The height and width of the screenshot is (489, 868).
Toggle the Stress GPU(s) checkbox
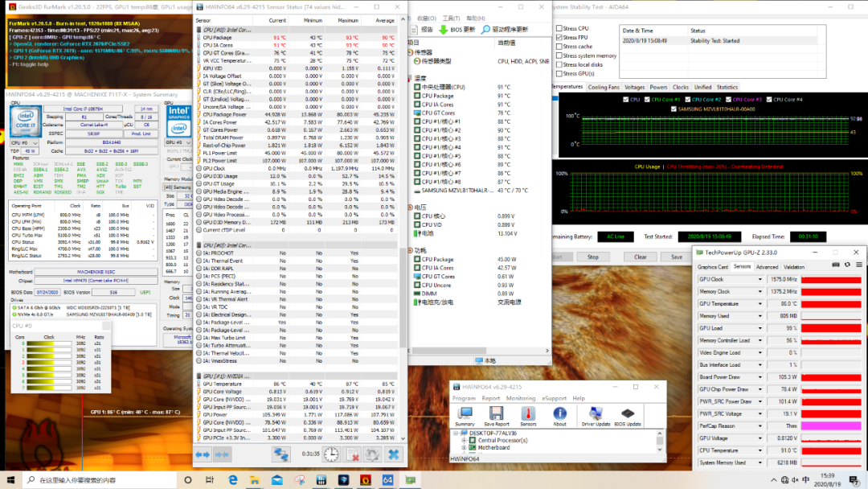pos(559,74)
